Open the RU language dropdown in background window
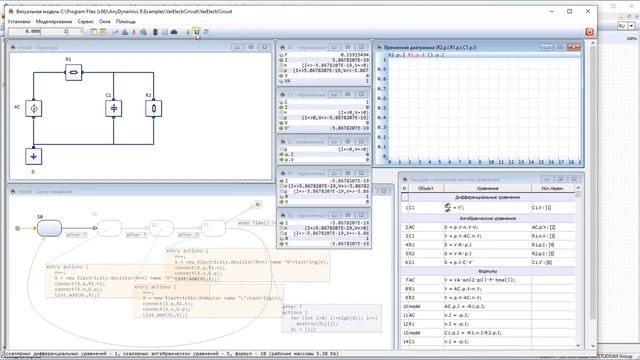The image size is (640, 360). point(631,26)
